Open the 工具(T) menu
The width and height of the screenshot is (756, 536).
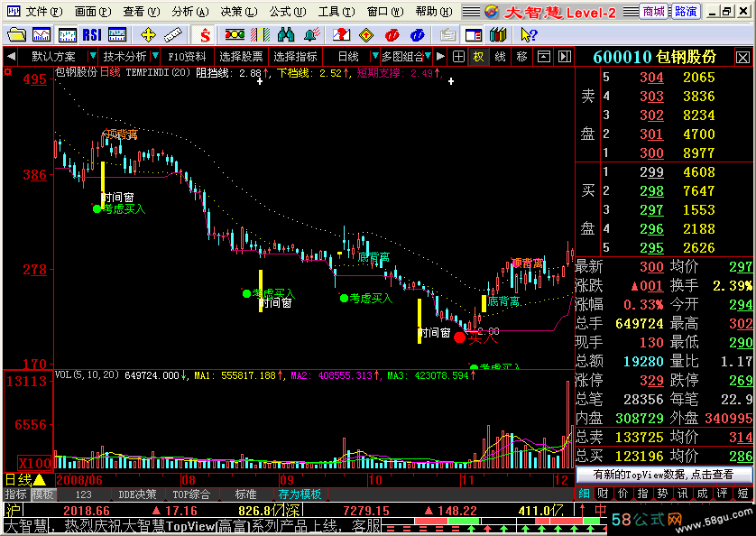[337, 12]
